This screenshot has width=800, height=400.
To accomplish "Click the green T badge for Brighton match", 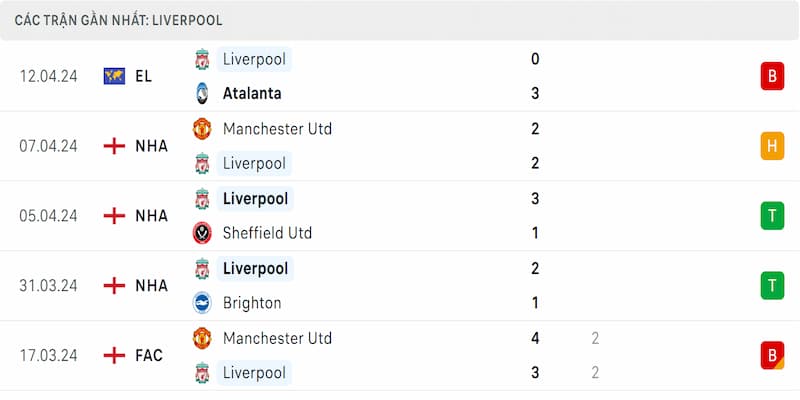I will point(772,286).
